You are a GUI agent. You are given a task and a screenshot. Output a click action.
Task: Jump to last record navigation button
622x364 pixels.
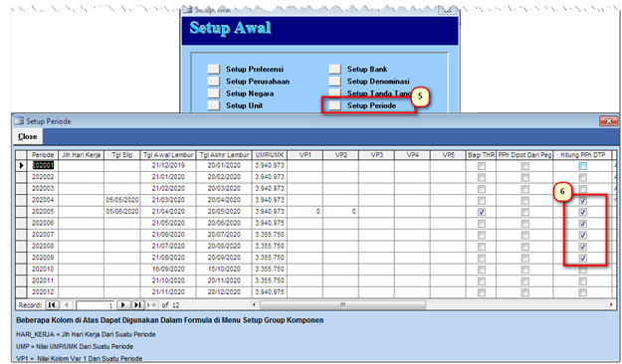[137, 305]
